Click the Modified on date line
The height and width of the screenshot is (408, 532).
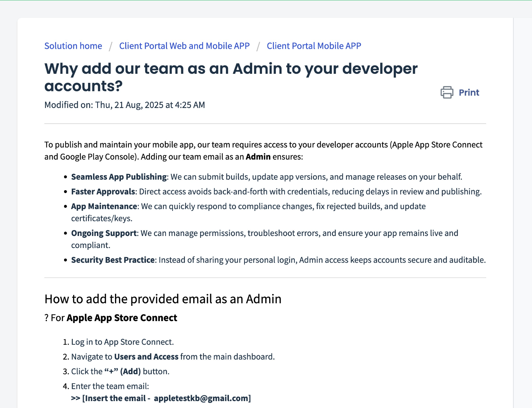(125, 105)
